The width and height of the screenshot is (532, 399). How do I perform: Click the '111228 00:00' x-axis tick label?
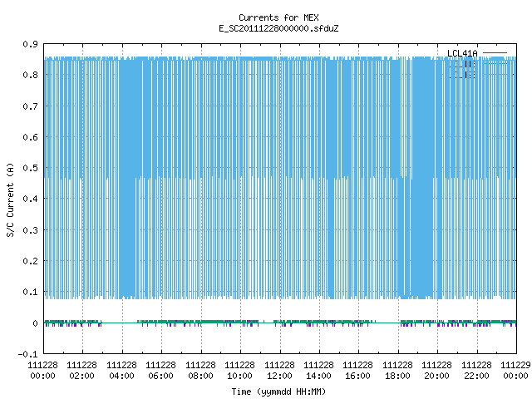click(x=42, y=371)
